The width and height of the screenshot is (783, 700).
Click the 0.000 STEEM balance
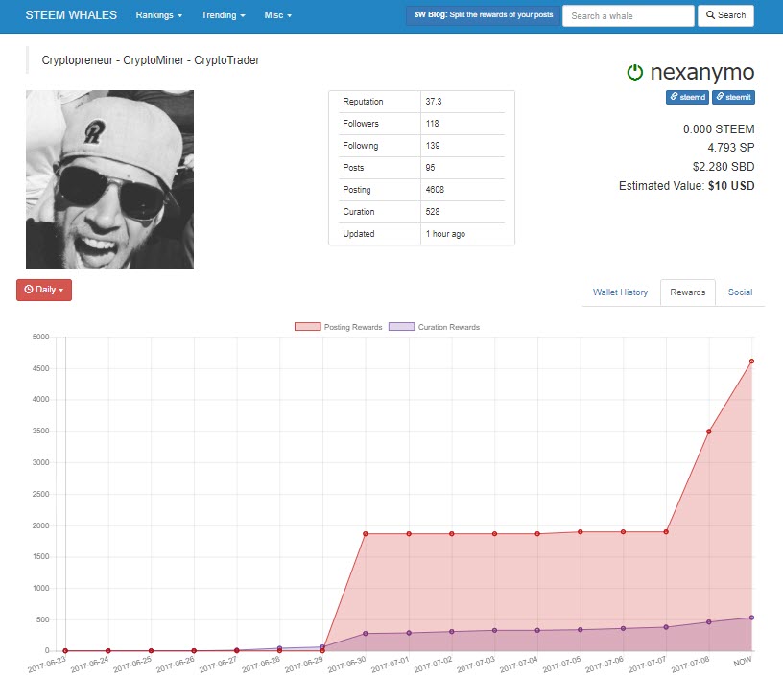point(719,129)
